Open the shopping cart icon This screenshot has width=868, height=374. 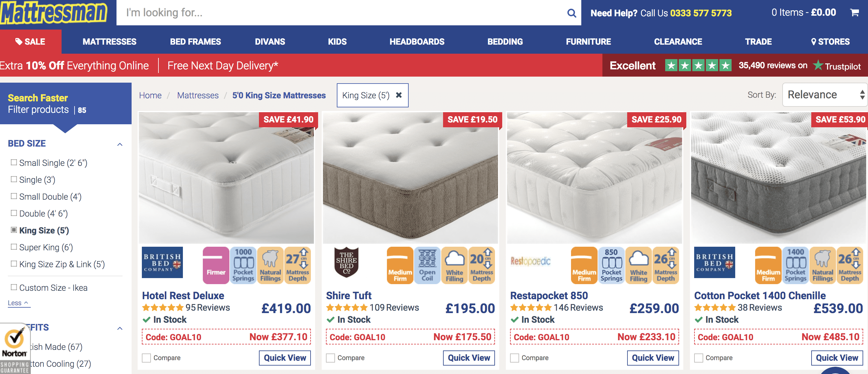pyautogui.click(x=854, y=13)
